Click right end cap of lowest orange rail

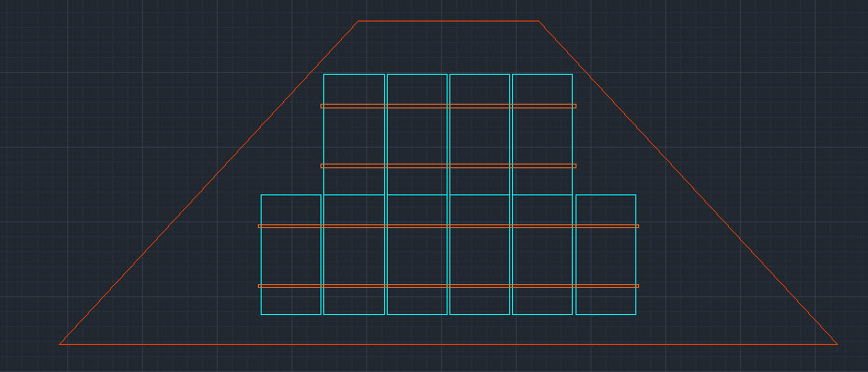click(638, 286)
